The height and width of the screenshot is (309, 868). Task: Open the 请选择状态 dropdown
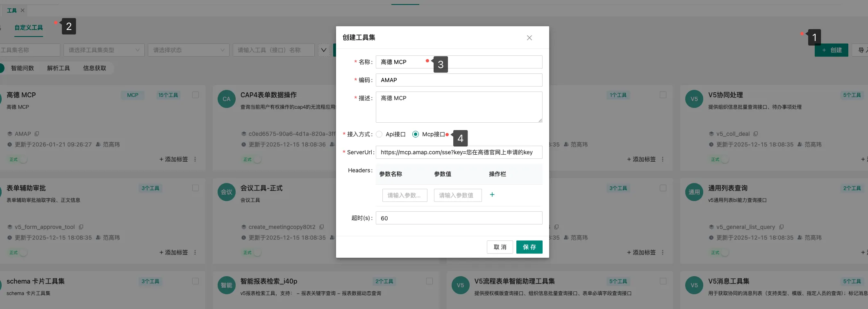[189, 50]
